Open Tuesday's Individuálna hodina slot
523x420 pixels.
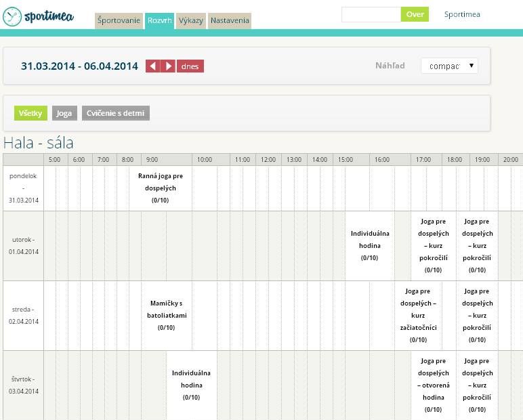[369, 245]
